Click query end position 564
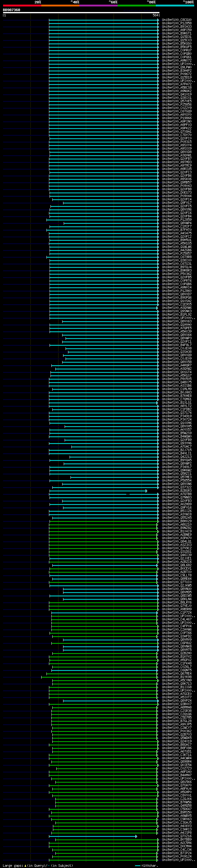The image size is (197, 868). click(x=155, y=15)
